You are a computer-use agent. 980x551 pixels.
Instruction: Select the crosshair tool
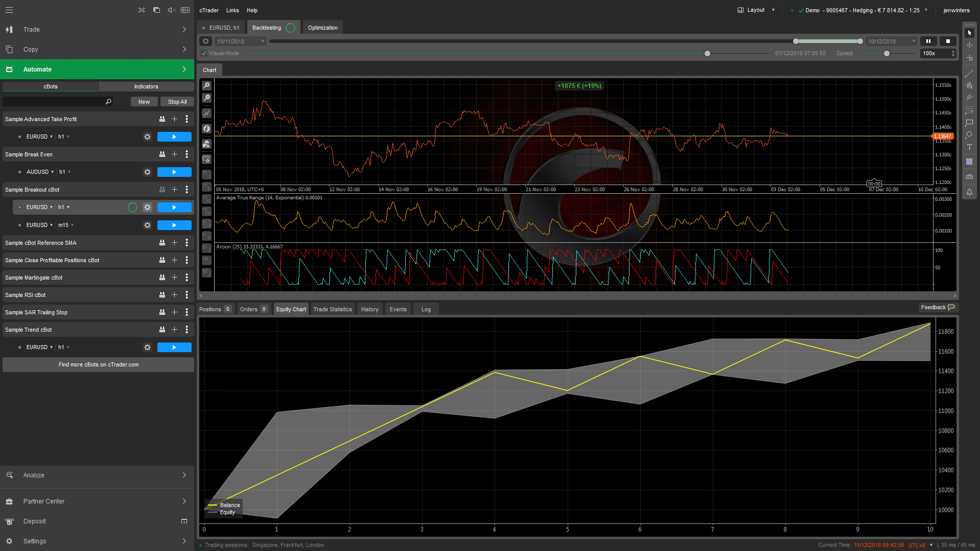point(969,45)
